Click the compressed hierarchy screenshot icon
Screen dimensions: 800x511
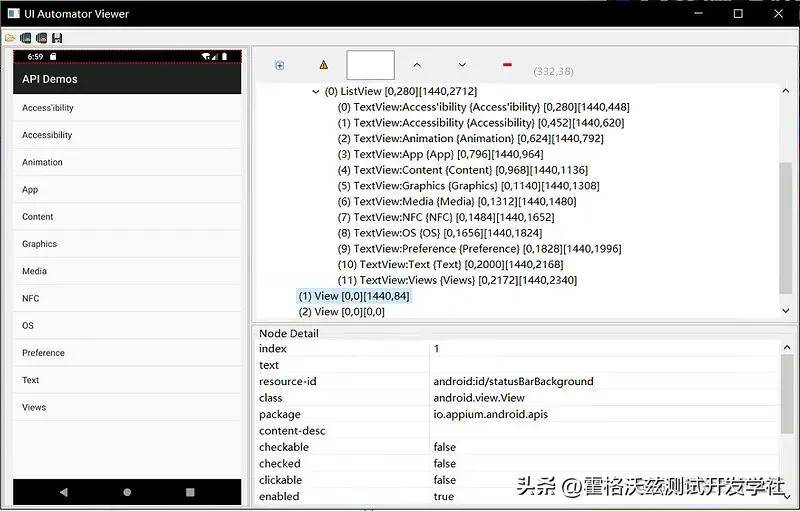click(42, 38)
